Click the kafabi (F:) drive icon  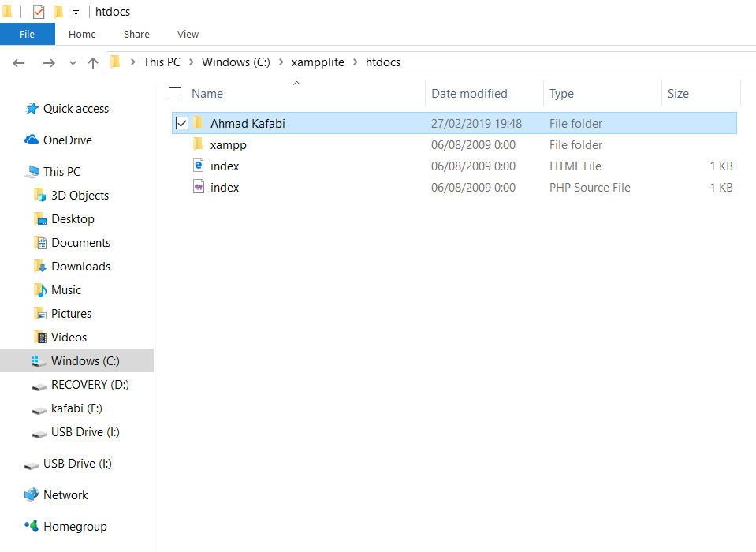39,410
